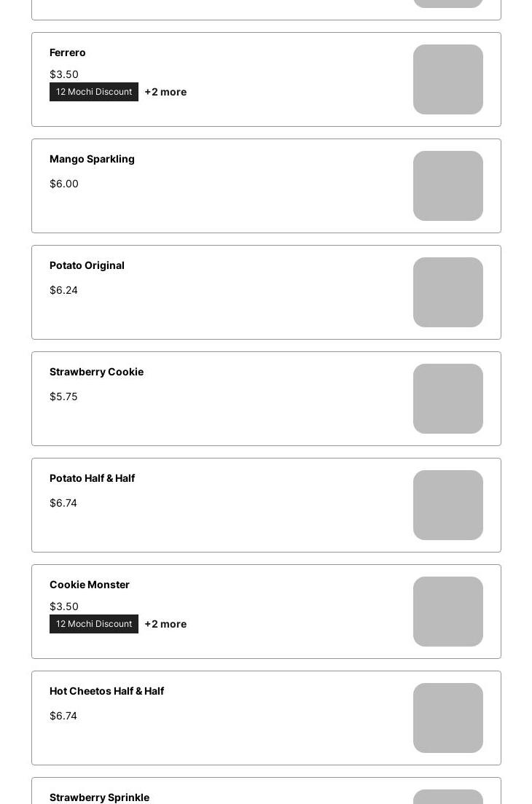Click the Cookie Monster image thumbnail
The image size is (532, 804).
pos(448,612)
